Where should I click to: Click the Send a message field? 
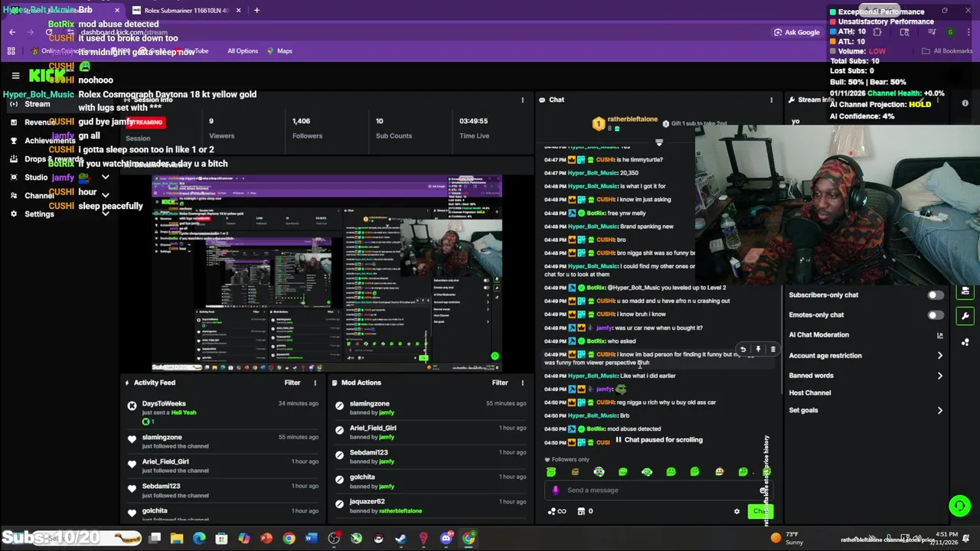coord(658,491)
